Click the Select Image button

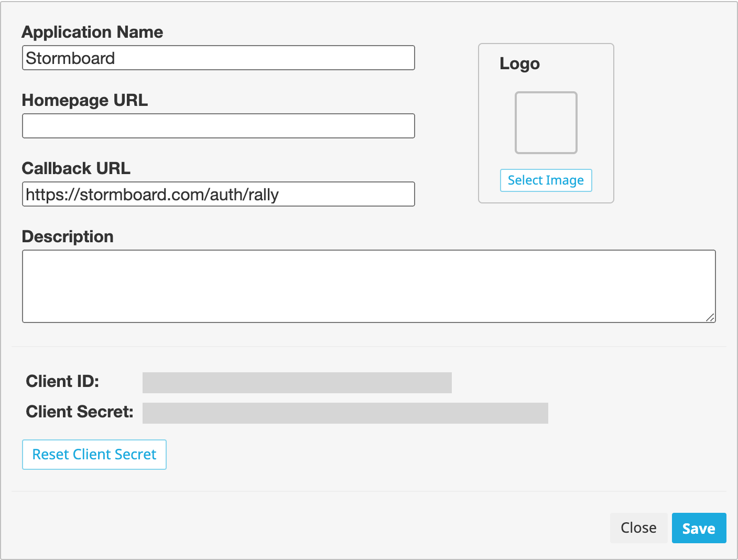[x=546, y=180]
